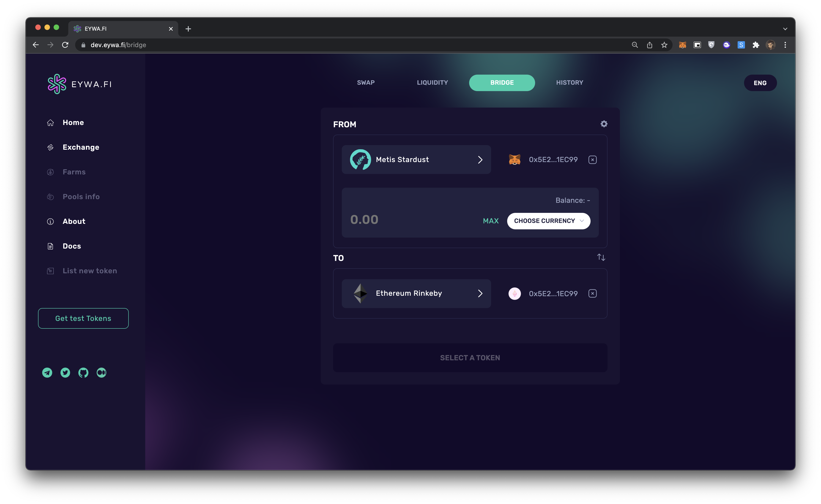Open bridge settings gear icon

604,124
